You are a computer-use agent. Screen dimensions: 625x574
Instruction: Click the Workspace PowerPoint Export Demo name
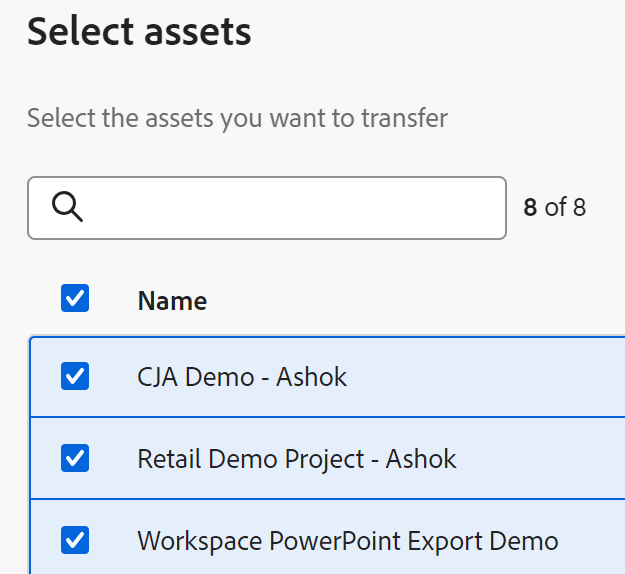347,541
